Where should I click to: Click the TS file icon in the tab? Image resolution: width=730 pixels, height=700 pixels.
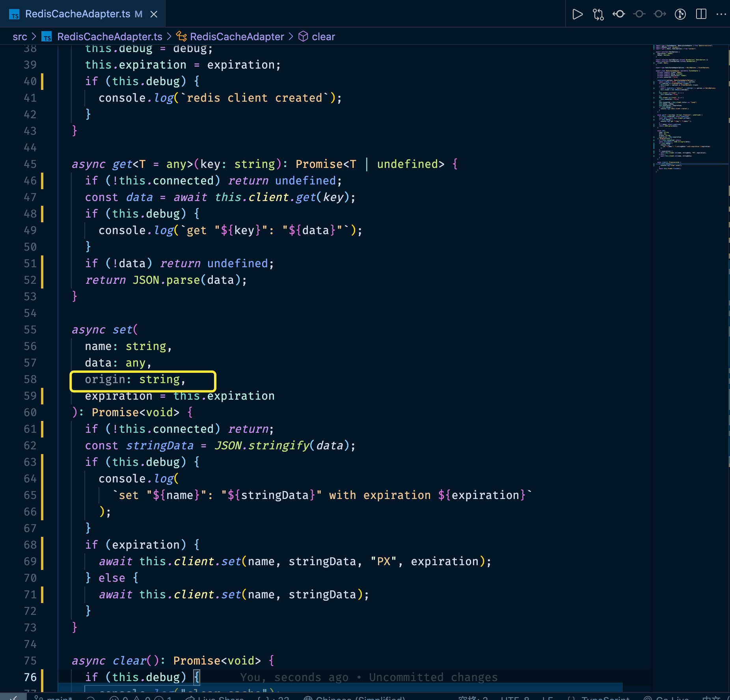pyautogui.click(x=14, y=15)
